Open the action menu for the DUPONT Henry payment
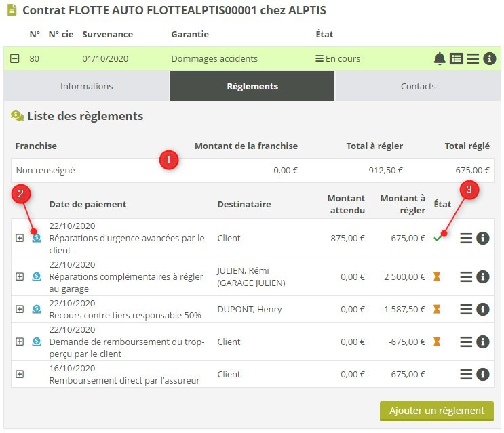 (x=466, y=309)
